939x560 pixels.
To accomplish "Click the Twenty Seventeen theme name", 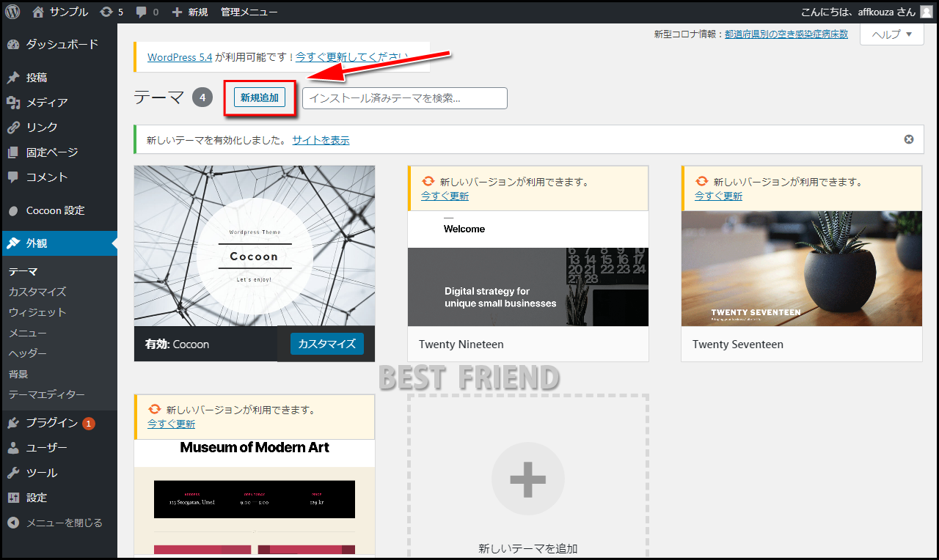I will click(x=738, y=345).
